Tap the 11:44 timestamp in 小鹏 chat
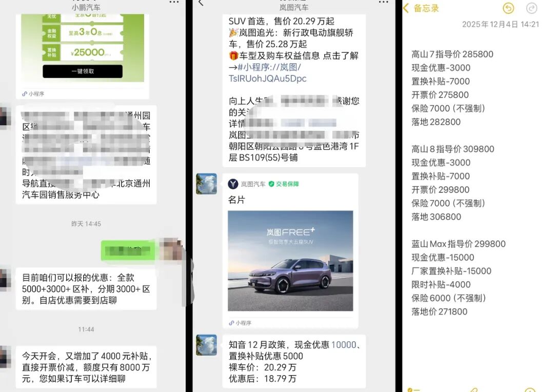The height and width of the screenshot is (392, 554). 86,329
